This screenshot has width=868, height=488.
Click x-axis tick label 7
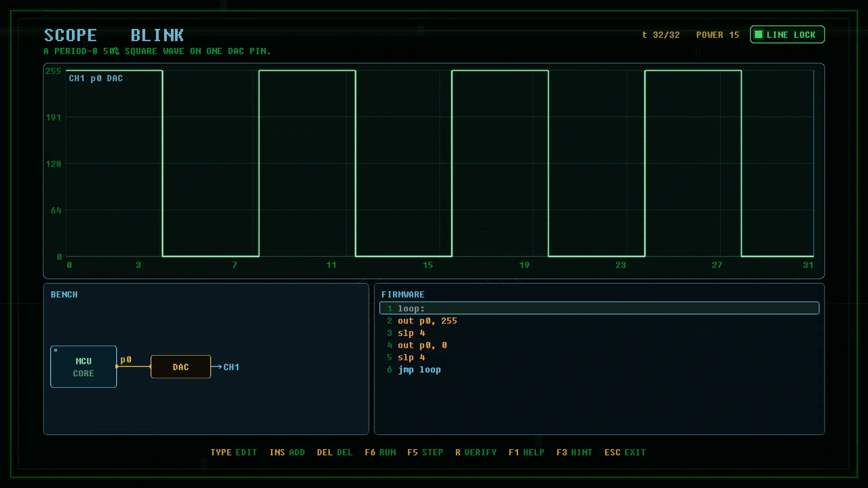[235, 265]
